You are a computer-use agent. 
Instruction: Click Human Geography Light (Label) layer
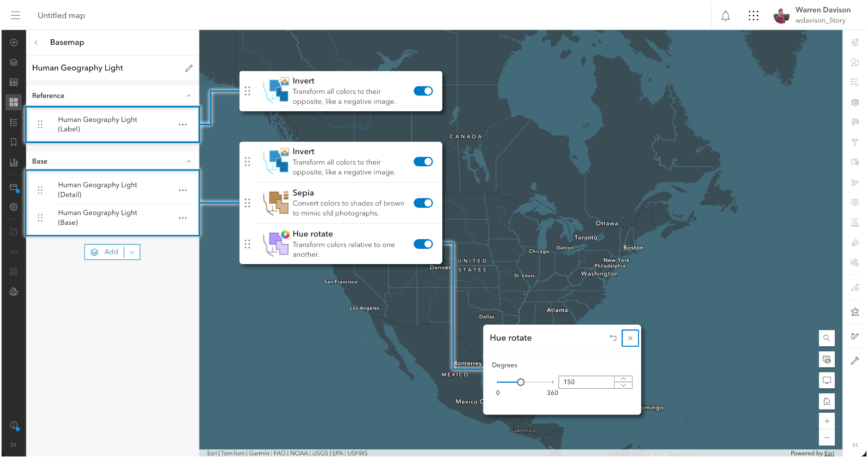pos(113,125)
